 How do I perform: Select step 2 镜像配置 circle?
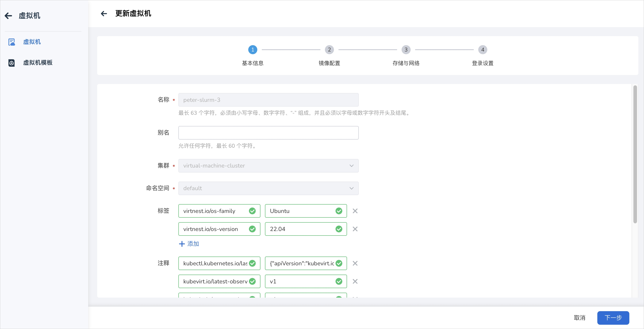pyautogui.click(x=329, y=50)
